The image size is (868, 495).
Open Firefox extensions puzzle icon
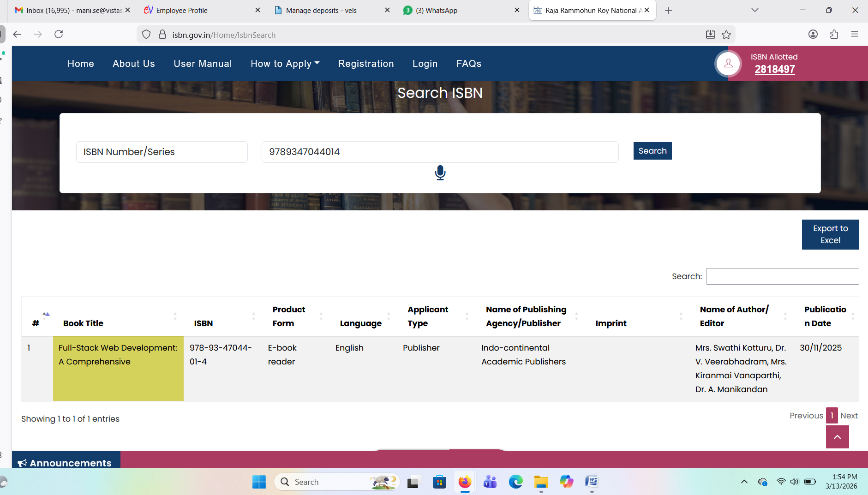click(834, 35)
